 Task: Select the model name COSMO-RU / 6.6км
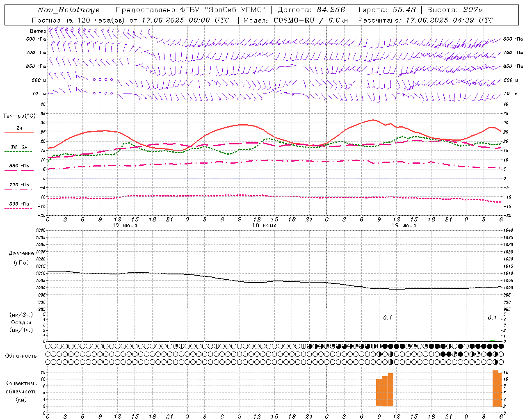pyautogui.click(x=311, y=20)
